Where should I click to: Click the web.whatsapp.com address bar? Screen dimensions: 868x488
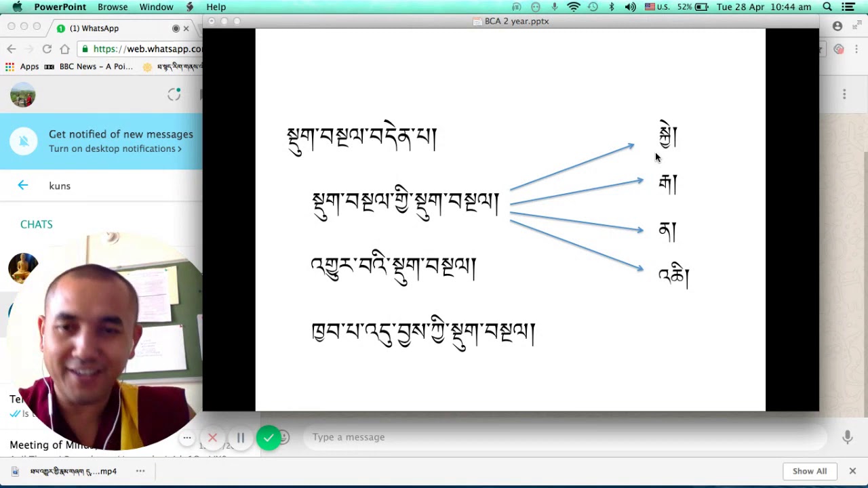click(x=139, y=49)
